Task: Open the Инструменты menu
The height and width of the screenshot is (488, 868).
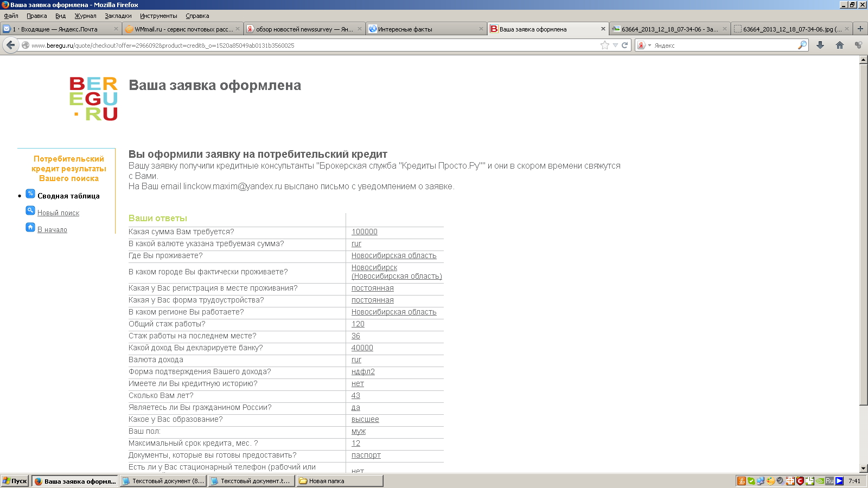Action: pyautogui.click(x=158, y=16)
